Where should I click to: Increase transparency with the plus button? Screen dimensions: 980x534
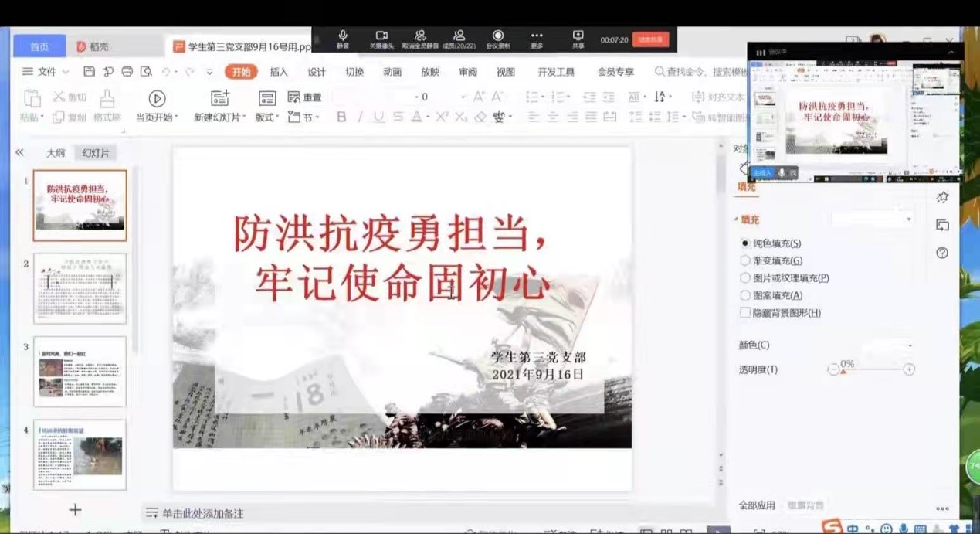pyautogui.click(x=909, y=369)
